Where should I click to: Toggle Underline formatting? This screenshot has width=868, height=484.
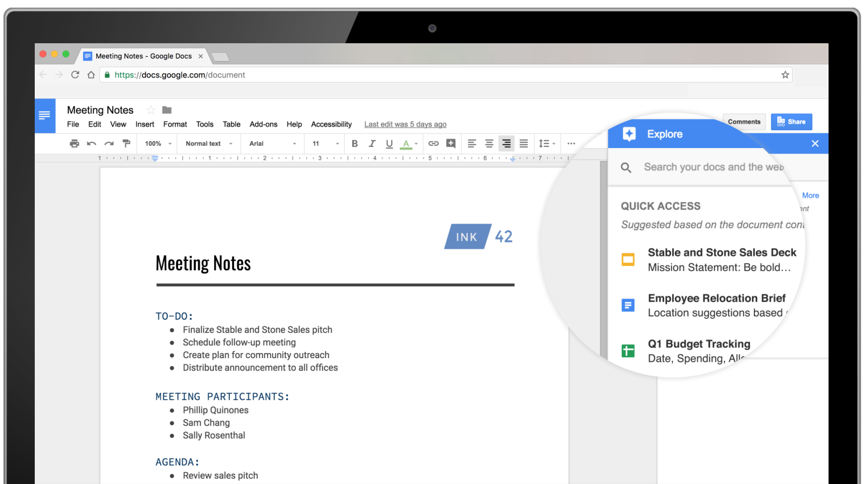[x=389, y=144]
